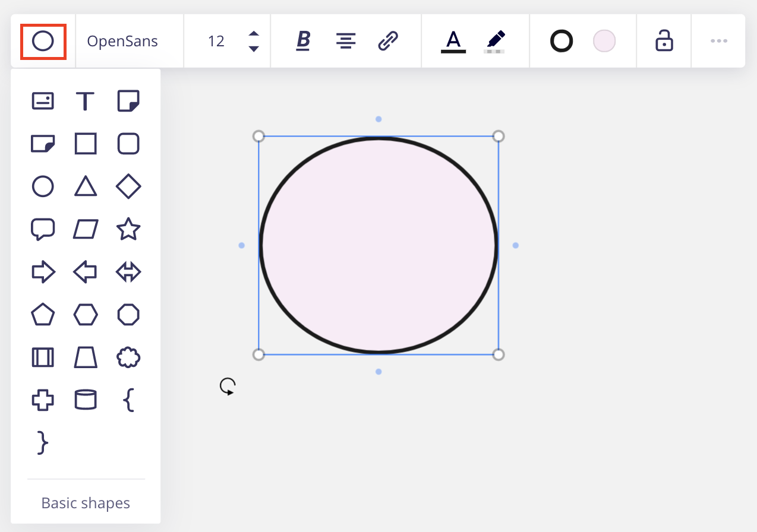Click the pink fill color swatch

tap(604, 41)
